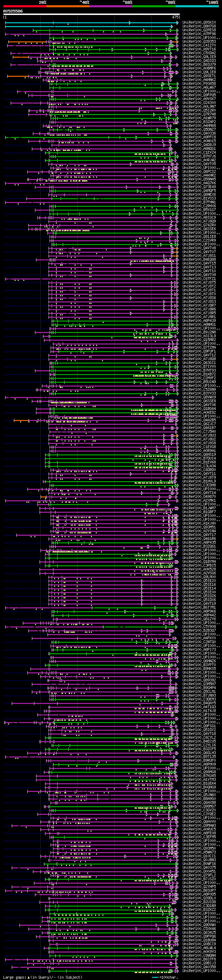
Task: Select UniRef100_B6SU79 label
Action: tap(199, 64)
